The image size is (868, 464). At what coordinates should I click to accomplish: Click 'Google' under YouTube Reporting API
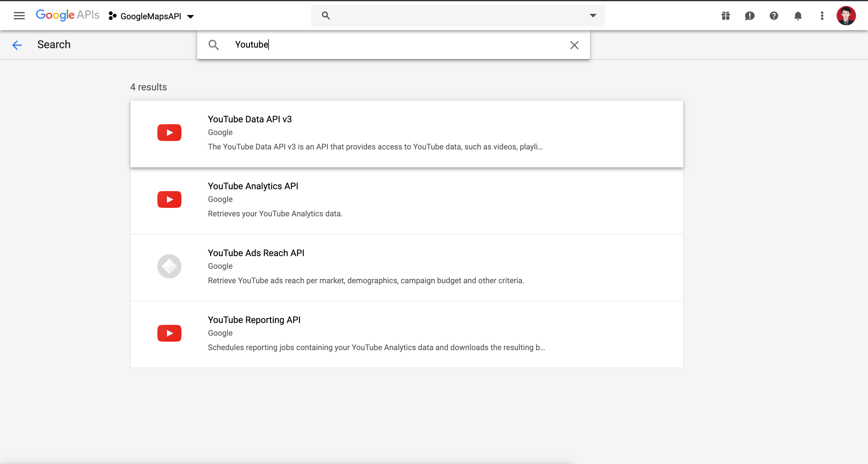tap(220, 333)
